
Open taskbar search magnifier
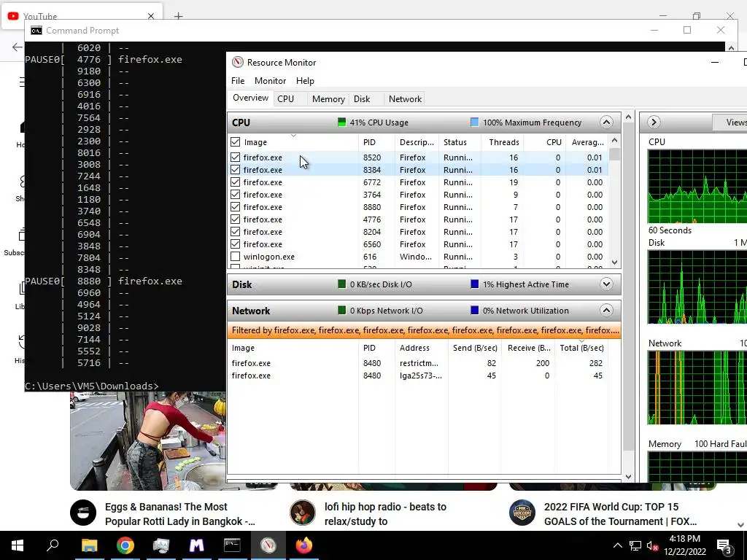[x=53, y=545]
